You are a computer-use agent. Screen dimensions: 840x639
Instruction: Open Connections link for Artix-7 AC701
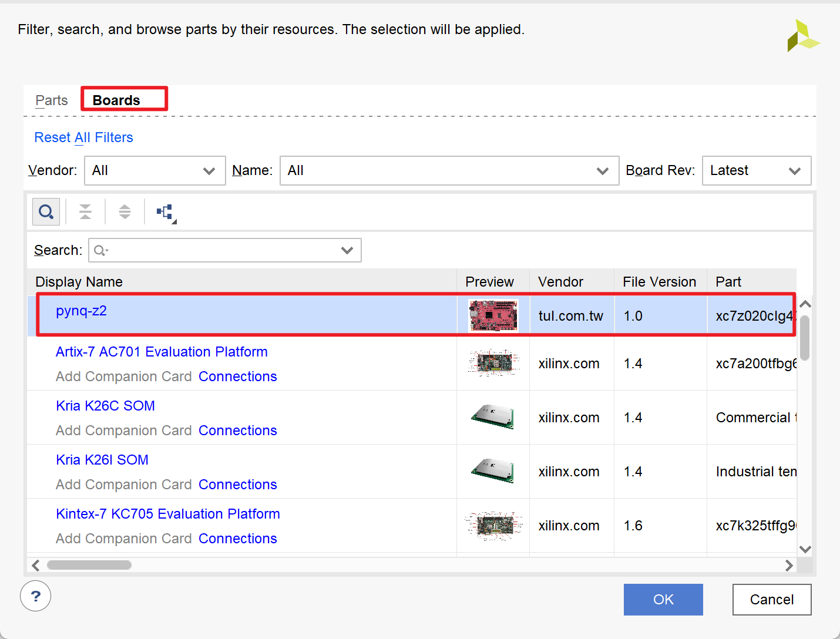point(238,376)
